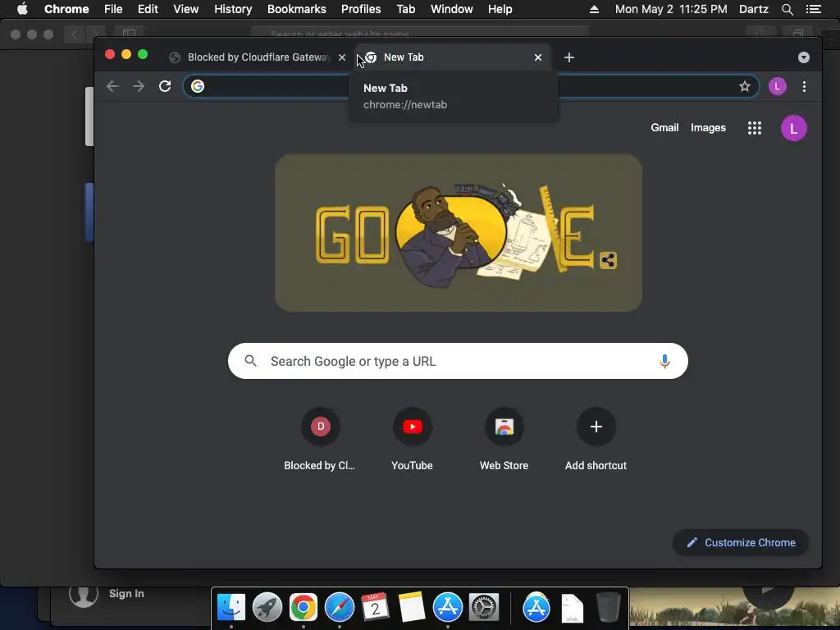Click the Customize Chrome button
840x630 pixels.
coord(741,543)
